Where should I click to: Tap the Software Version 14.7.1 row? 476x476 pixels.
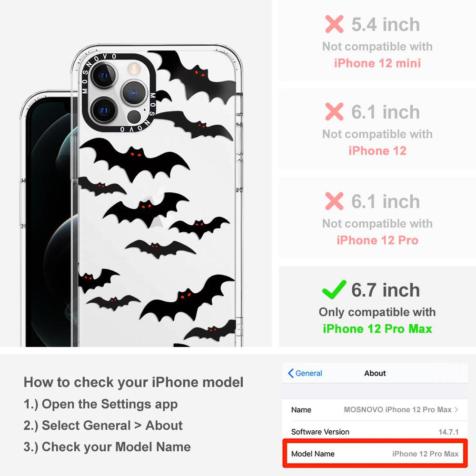click(375, 431)
